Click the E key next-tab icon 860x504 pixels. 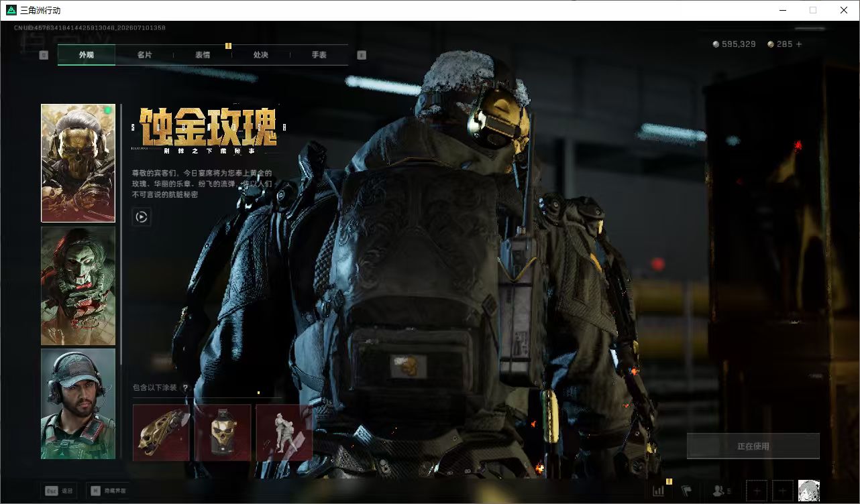pyautogui.click(x=362, y=55)
